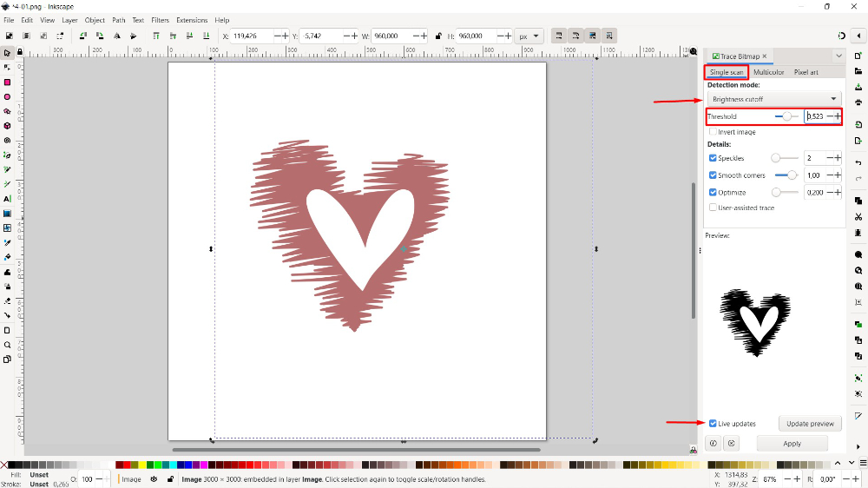Expand the Trace Bitmap dialog menu chevron
868x488 pixels.
[838, 56]
